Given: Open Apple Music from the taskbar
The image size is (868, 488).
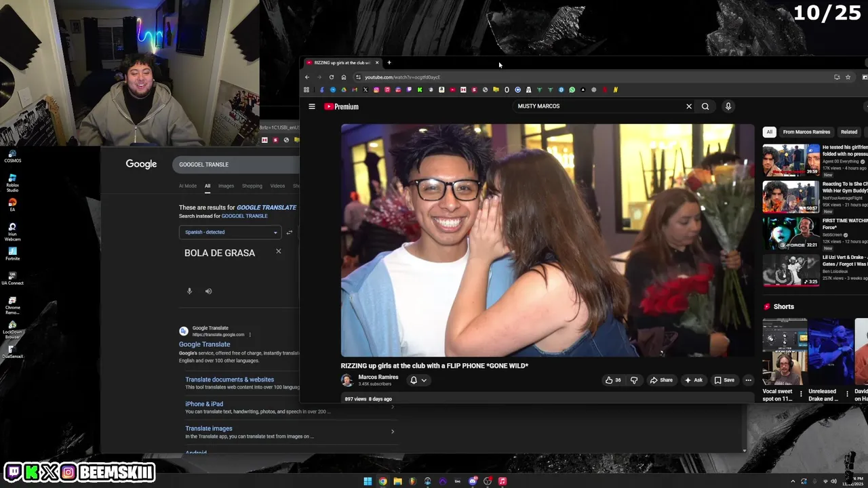Looking at the screenshot, I should (502, 481).
